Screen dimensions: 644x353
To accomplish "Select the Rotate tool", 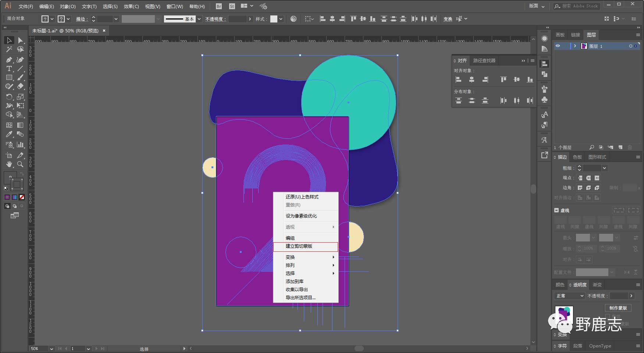I will (9, 97).
